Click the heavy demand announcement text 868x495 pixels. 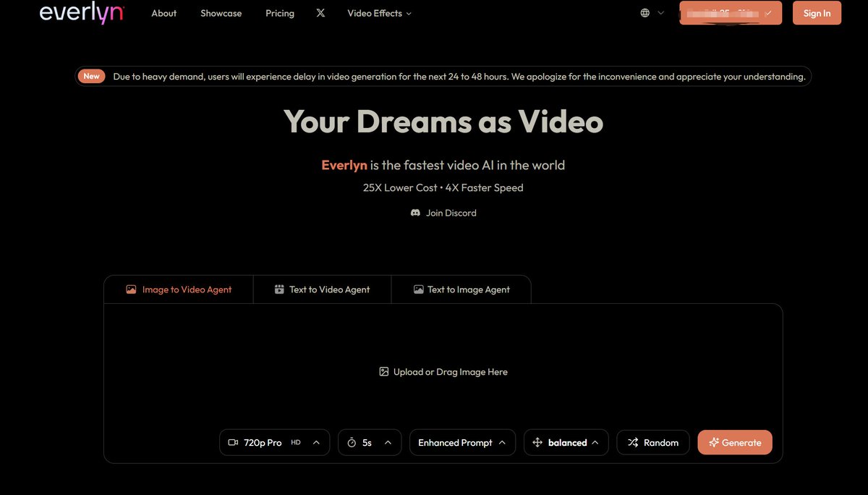point(459,77)
